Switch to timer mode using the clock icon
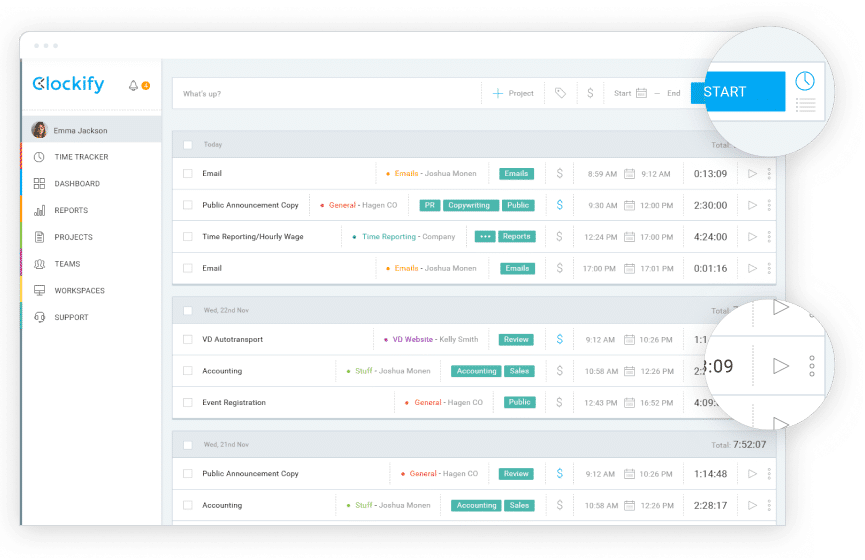The image size is (865, 560). pyautogui.click(x=804, y=81)
